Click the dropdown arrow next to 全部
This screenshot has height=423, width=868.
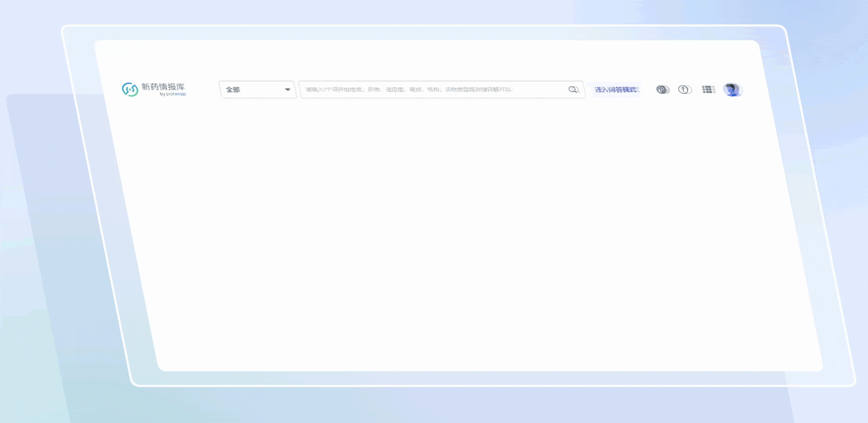pyautogui.click(x=288, y=90)
